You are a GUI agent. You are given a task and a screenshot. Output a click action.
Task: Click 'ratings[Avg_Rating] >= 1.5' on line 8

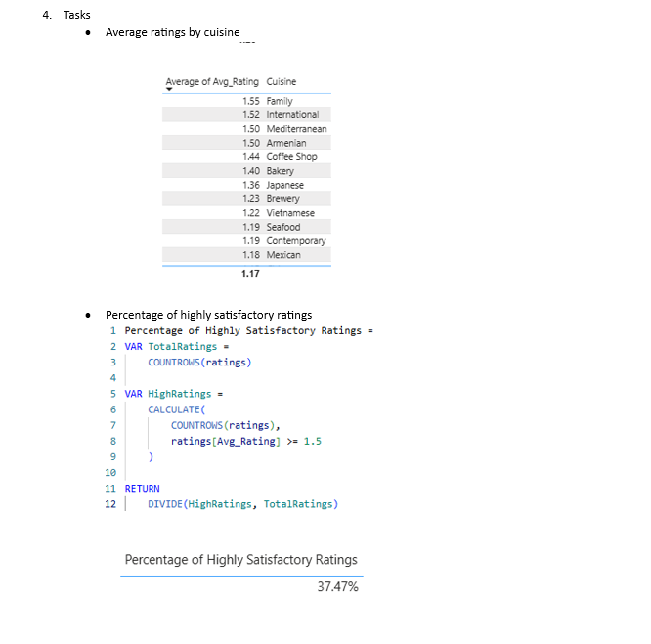click(x=245, y=441)
